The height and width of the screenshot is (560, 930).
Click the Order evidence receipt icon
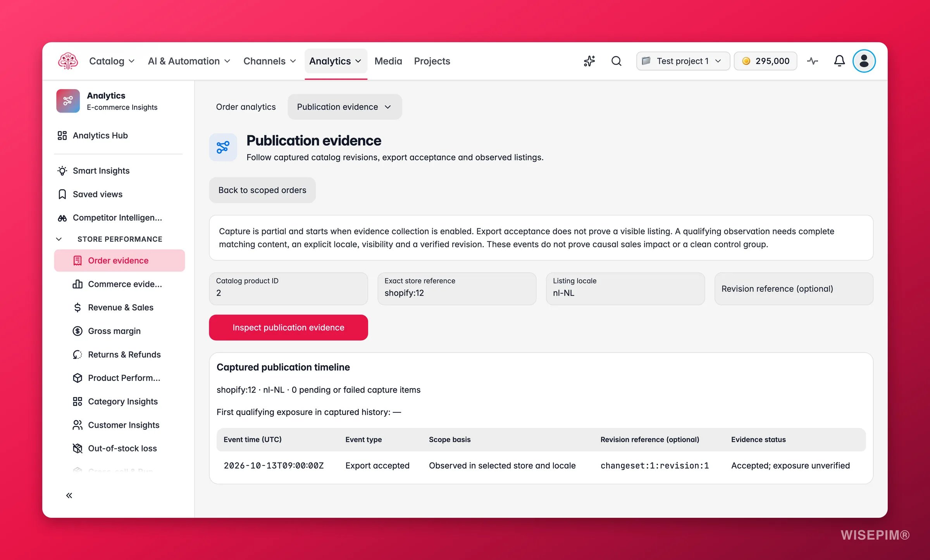tap(77, 260)
